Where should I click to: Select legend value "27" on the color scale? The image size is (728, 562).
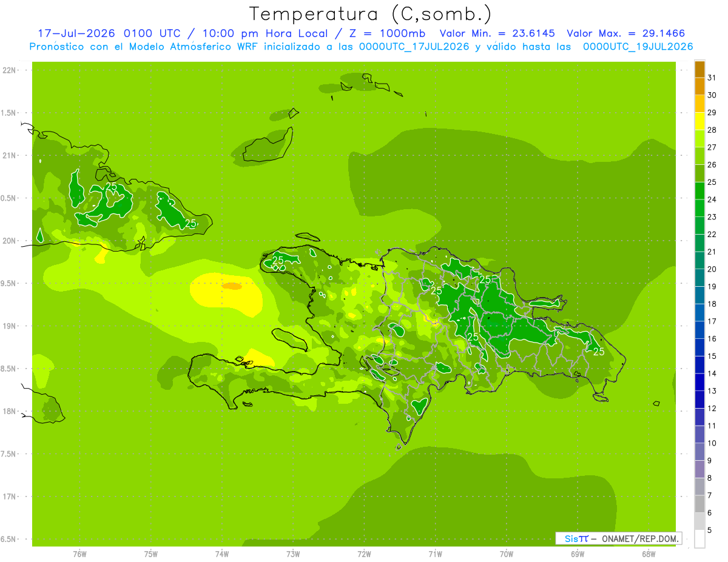[712, 147]
